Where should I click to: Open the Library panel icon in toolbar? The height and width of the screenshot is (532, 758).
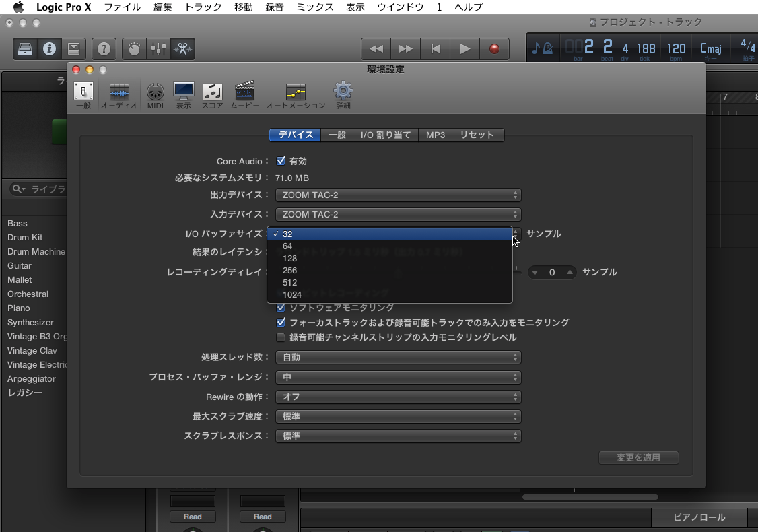click(x=25, y=49)
